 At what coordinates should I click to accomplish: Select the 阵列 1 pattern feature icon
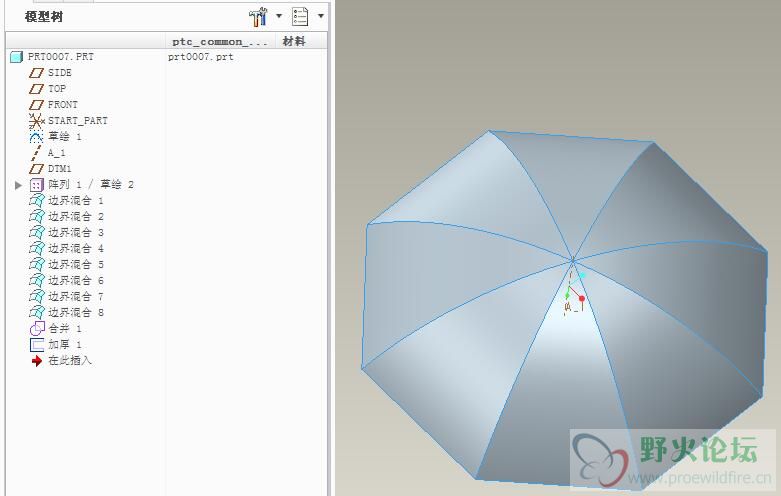(36, 185)
